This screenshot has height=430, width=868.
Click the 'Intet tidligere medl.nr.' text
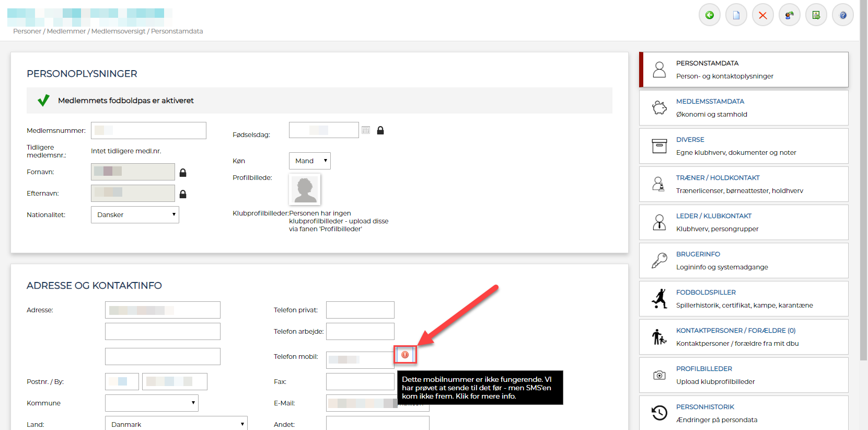(126, 151)
